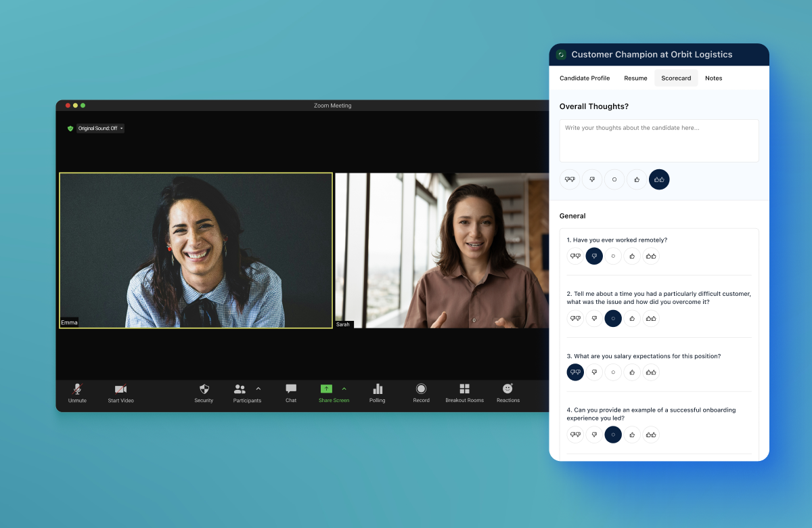Open the Participants list
The width and height of the screenshot is (812, 528).
(240, 389)
